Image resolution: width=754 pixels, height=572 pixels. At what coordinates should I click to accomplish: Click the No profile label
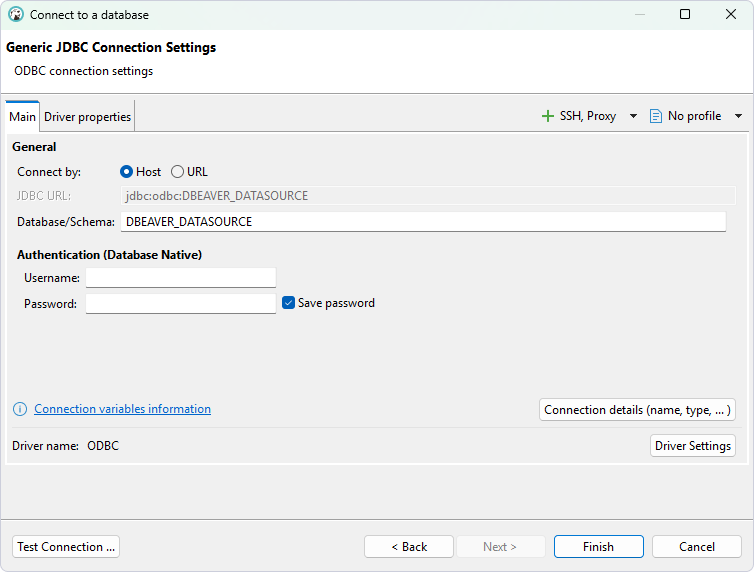(694, 116)
